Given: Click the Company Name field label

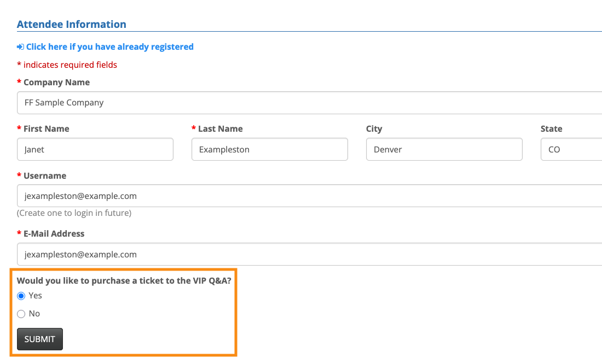Looking at the screenshot, I should [x=56, y=83].
